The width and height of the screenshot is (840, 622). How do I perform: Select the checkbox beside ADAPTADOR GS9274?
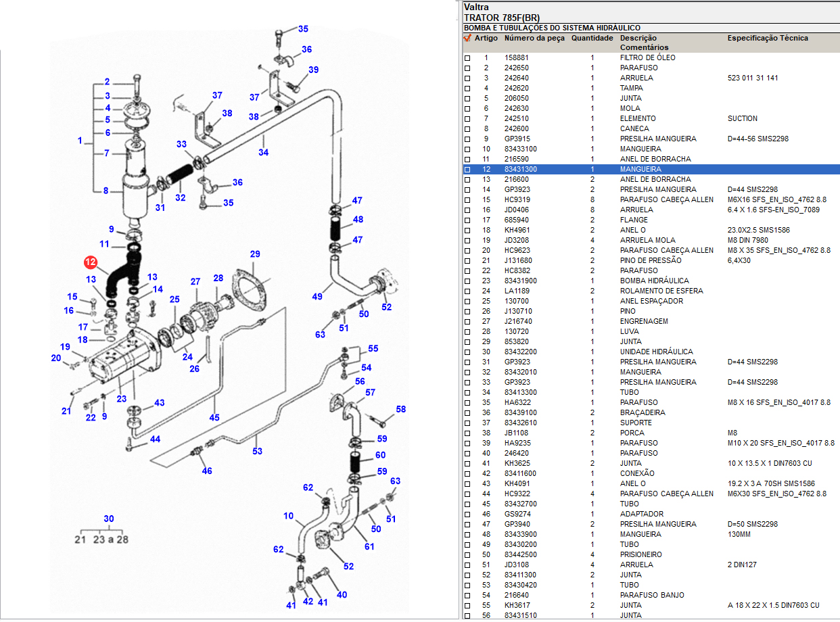click(467, 515)
